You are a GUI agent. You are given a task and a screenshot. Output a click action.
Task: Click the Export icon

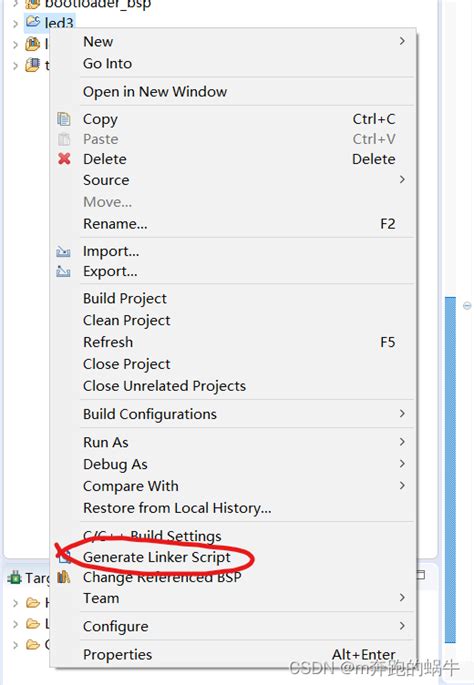[63, 271]
